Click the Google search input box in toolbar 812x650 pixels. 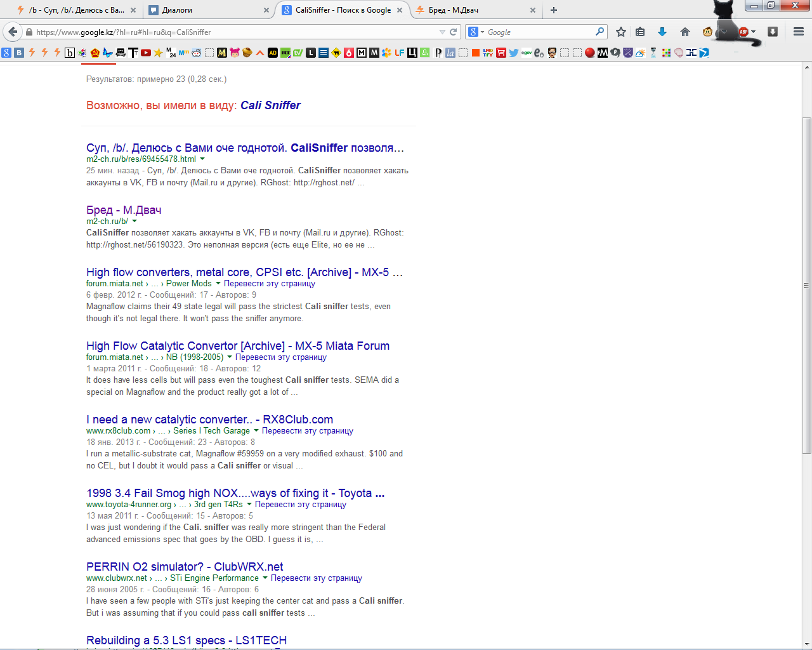539,32
